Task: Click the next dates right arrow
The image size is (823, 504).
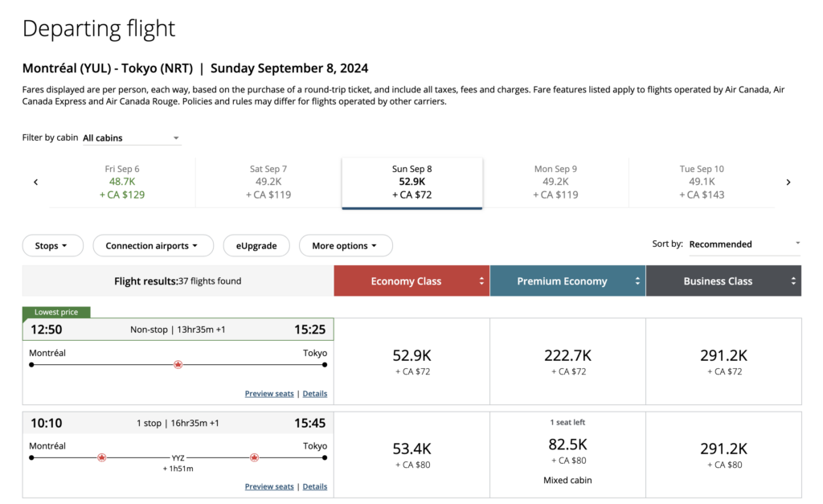Action: coord(788,182)
